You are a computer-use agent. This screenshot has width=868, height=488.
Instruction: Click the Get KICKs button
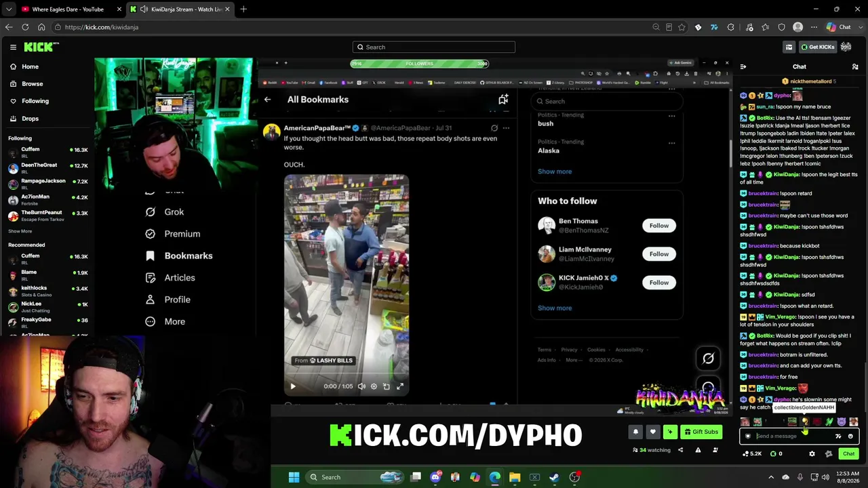coord(817,47)
